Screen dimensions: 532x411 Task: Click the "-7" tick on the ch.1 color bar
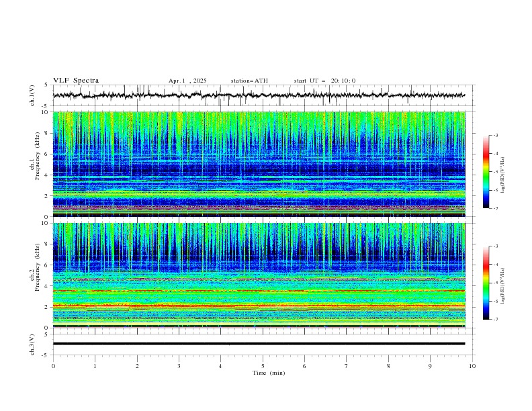click(x=496, y=208)
